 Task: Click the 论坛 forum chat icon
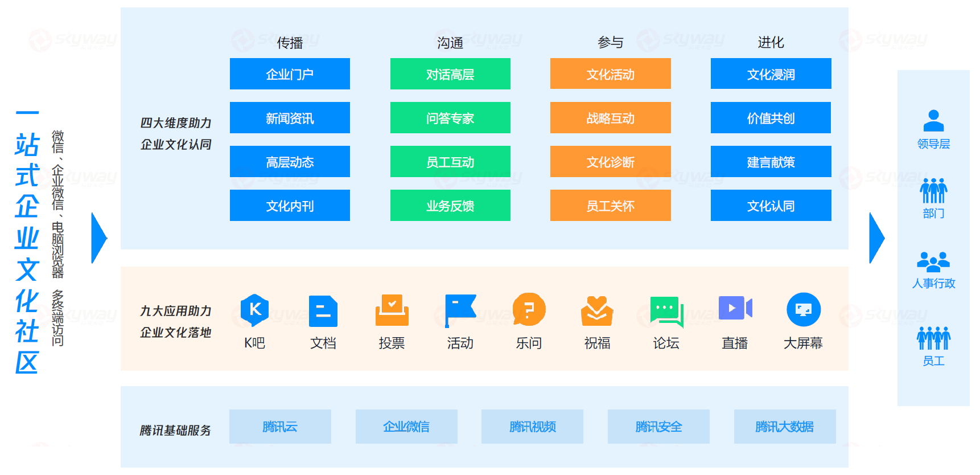coord(666,312)
